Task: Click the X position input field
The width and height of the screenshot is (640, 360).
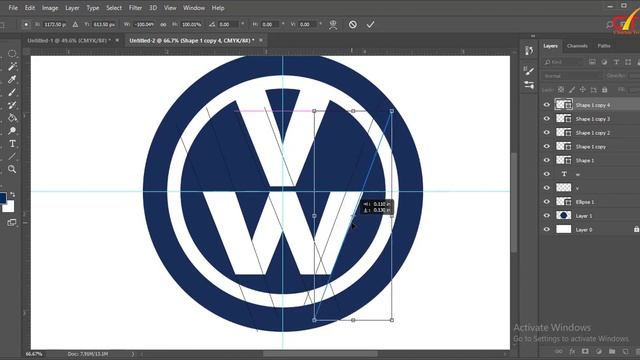Action: coord(55,24)
